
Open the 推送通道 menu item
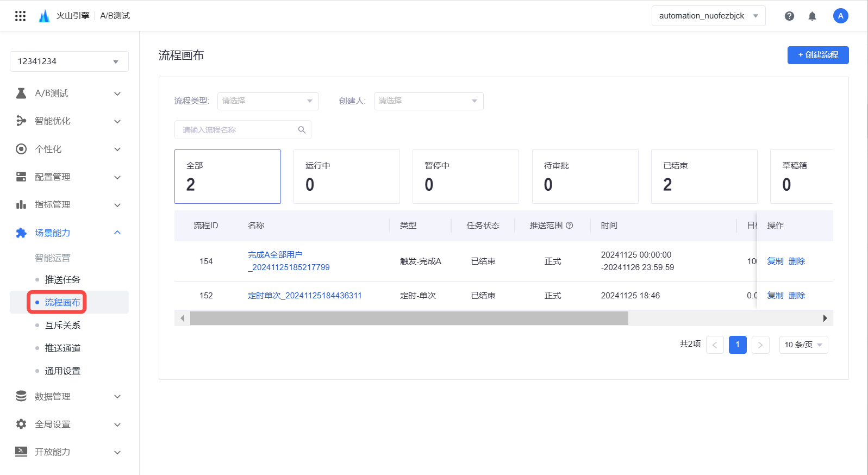pos(63,348)
